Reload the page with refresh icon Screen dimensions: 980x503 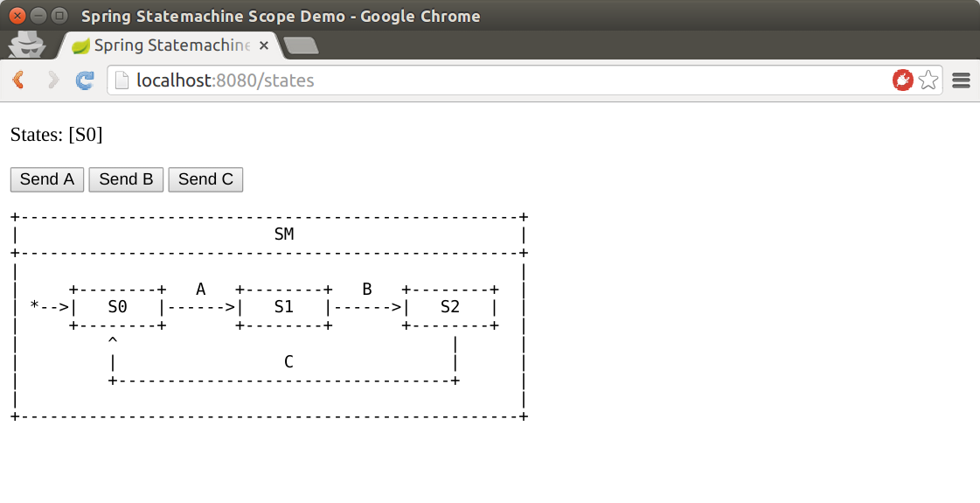tap(85, 80)
